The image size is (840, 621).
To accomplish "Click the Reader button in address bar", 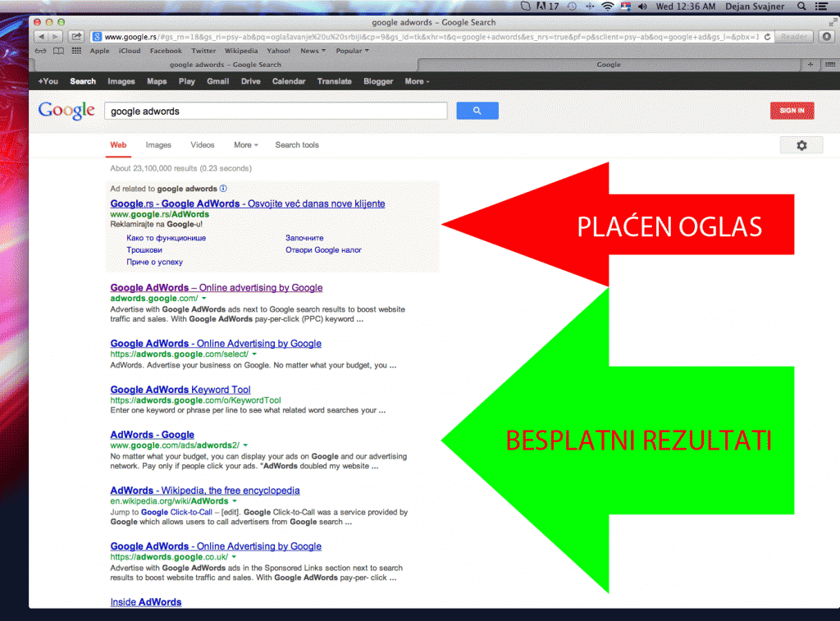I will click(x=794, y=37).
